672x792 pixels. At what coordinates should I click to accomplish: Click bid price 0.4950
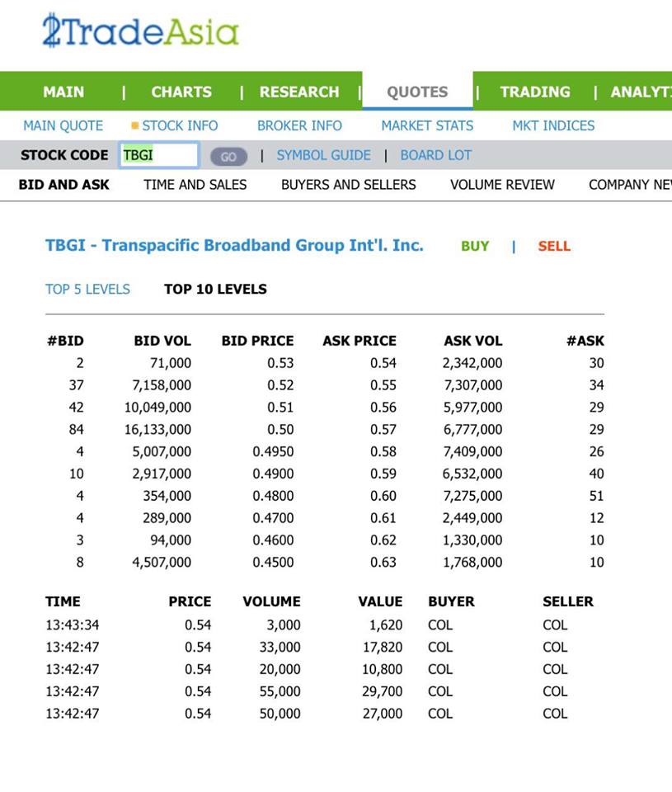[273, 451]
